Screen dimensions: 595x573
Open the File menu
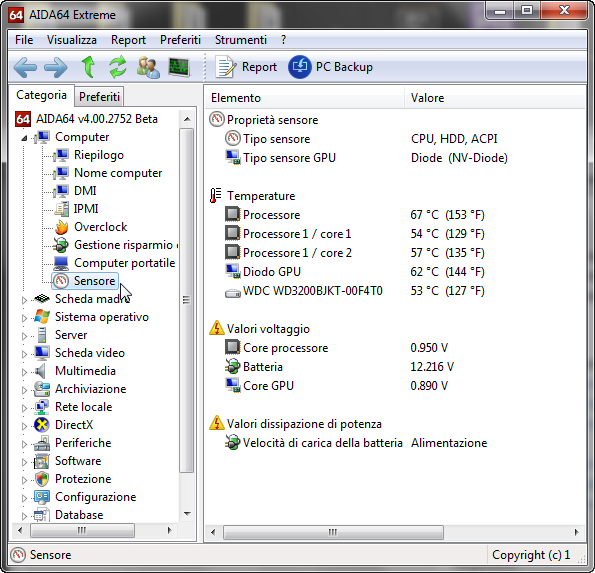point(24,40)
